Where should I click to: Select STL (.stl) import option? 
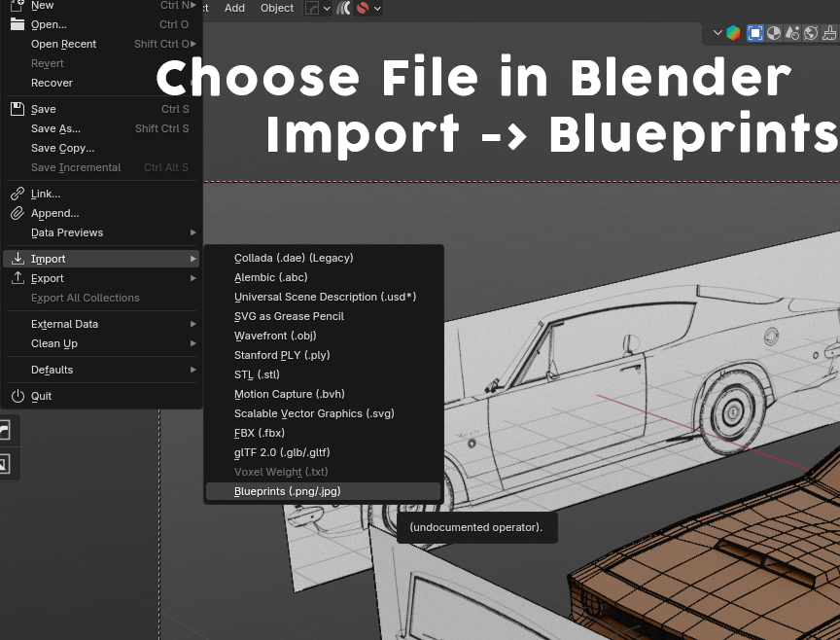coord(323,374)
